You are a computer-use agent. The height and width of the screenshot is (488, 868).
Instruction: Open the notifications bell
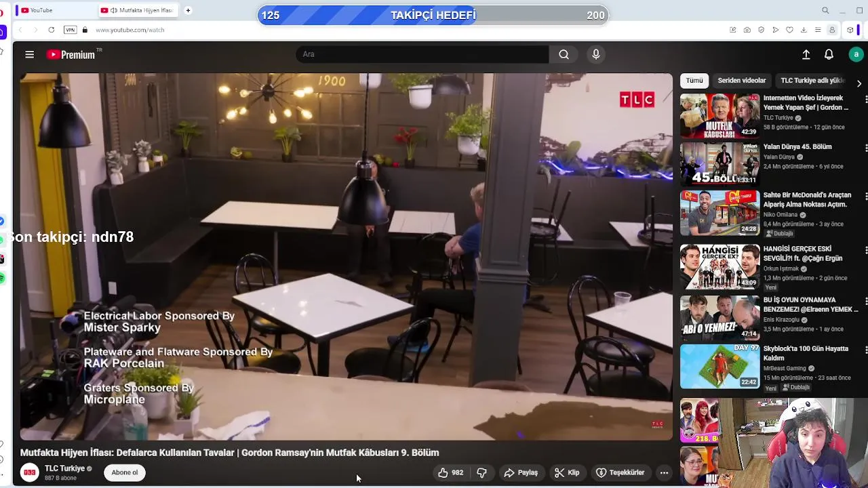[829, 54]
